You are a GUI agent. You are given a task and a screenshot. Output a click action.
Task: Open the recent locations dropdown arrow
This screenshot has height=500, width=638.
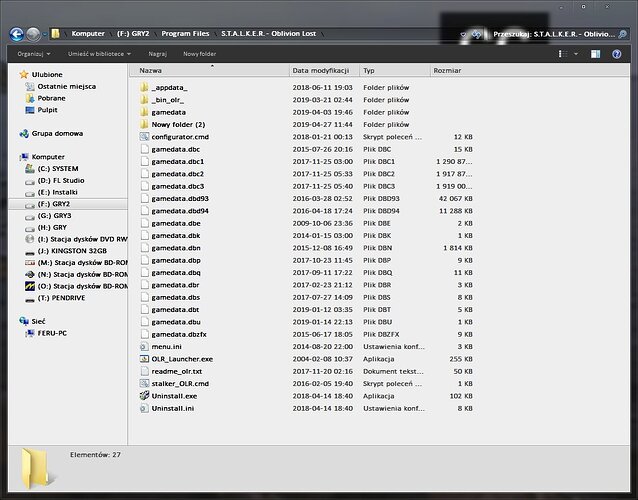pos(44,35)
